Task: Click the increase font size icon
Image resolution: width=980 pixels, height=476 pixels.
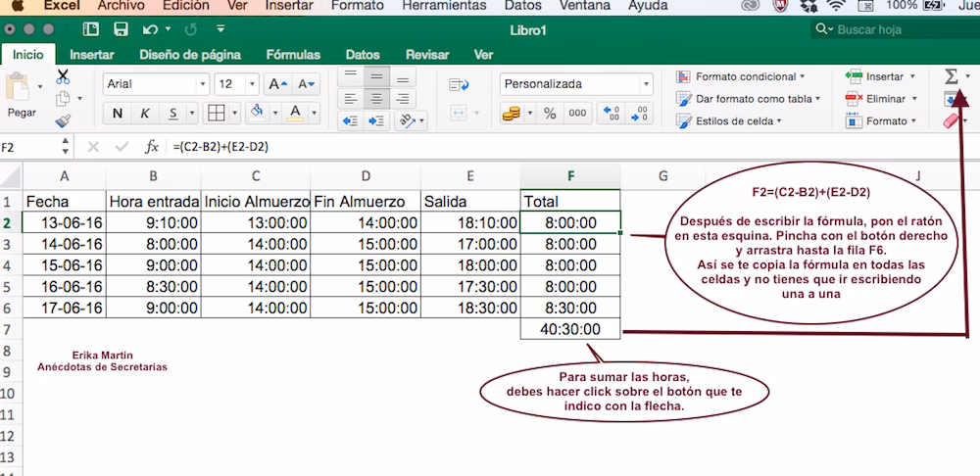Action: point(277,84)
